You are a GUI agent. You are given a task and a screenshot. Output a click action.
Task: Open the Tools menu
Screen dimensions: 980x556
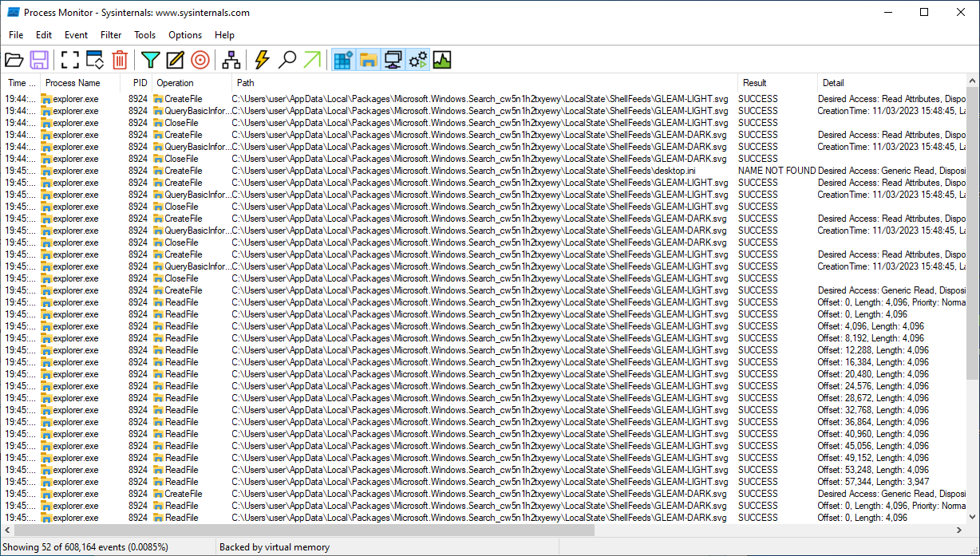[x=144, y=35]
